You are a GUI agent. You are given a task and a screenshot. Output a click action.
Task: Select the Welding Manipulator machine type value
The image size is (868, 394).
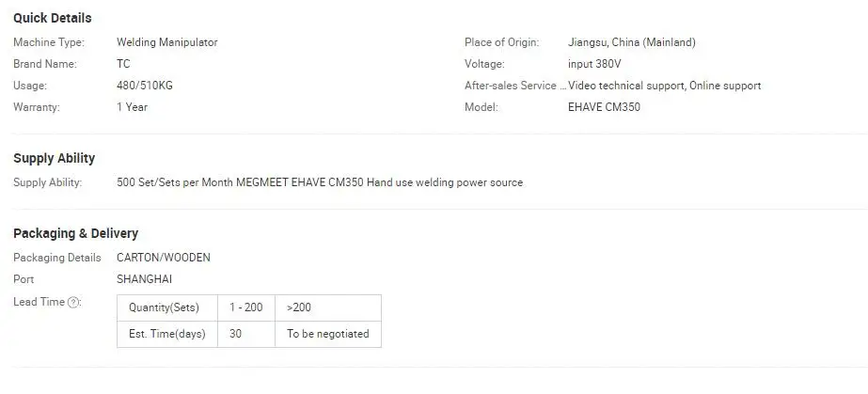[x=167, y=42]
